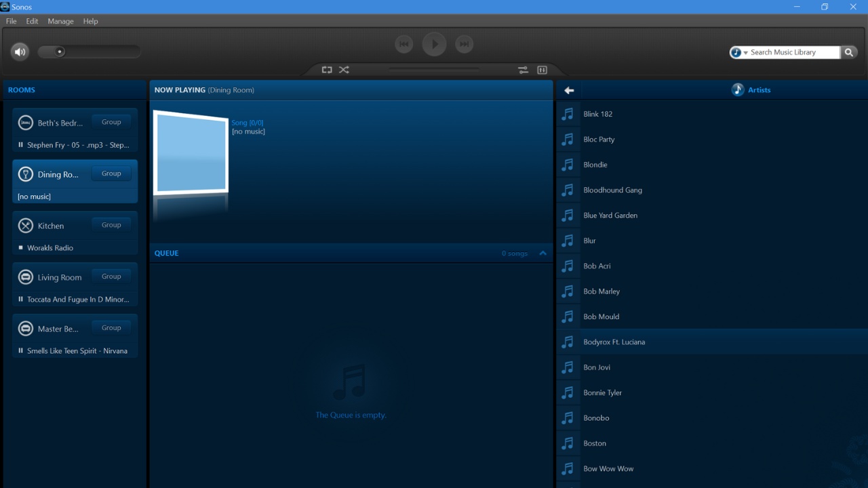
Task: Click the Bodyrox Ft. Luciana music icon
Action: click(x=568, y=342)
